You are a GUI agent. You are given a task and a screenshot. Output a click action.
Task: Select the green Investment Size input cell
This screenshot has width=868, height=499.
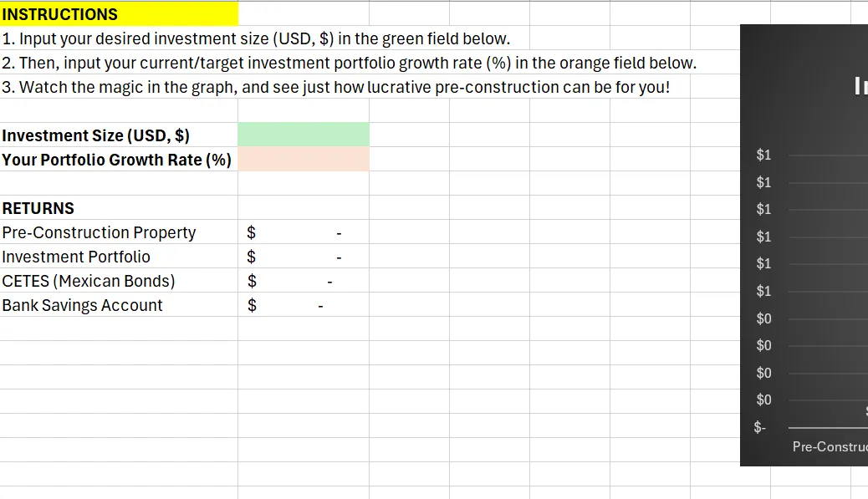click(x=304, y=135)
